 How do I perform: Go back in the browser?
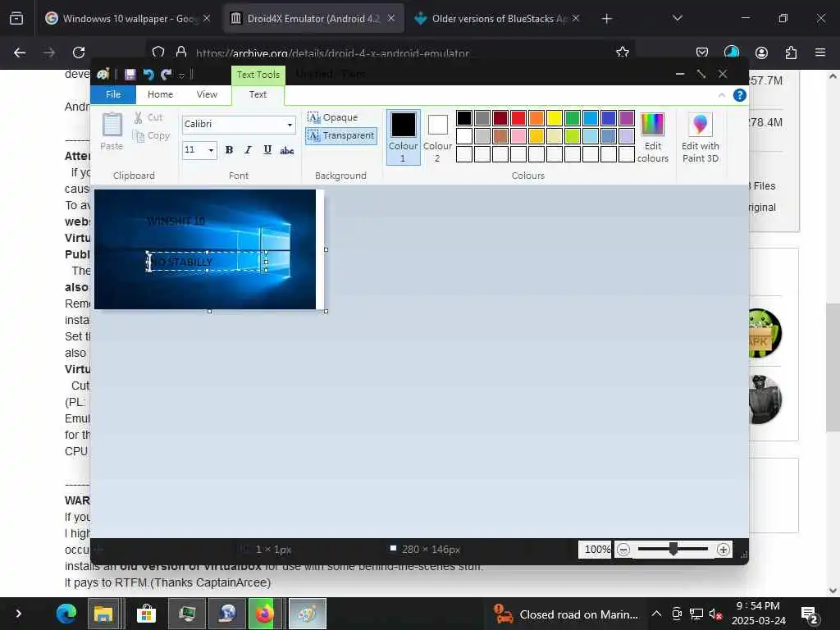pyautogui.click(x=20, y=52)
